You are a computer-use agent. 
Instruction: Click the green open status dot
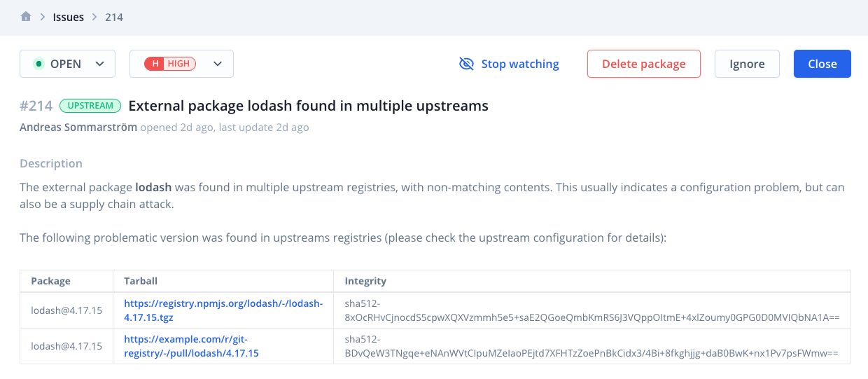coord(38,64)
